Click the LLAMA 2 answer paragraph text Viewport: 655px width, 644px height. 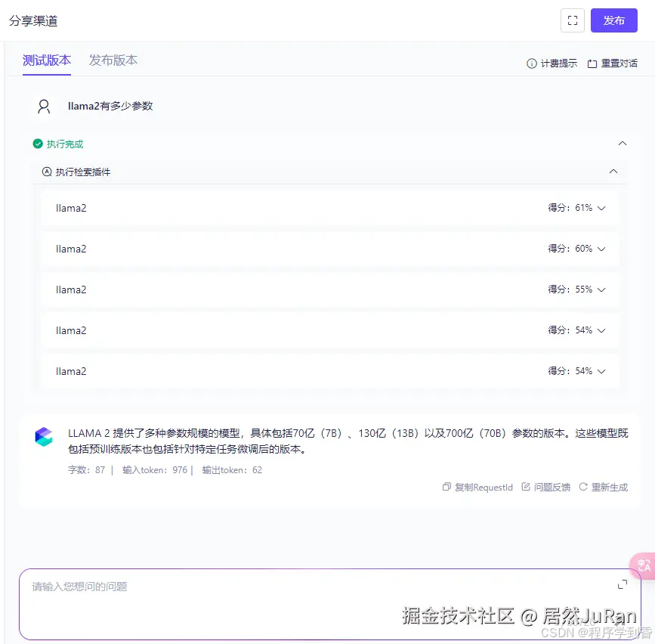(348, 441)
